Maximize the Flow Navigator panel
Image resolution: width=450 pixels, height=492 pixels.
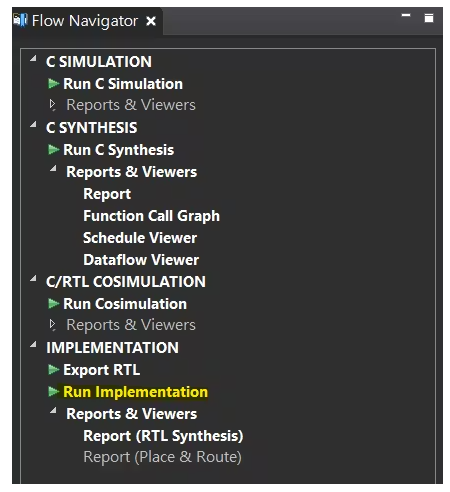coord(429,18)
